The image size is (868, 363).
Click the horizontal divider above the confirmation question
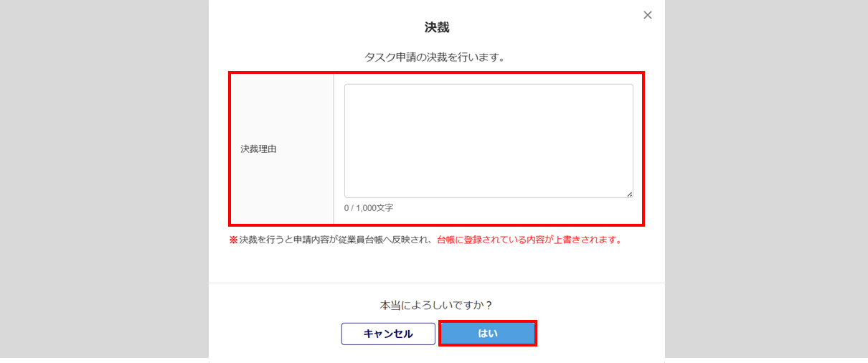pos(436,283)
